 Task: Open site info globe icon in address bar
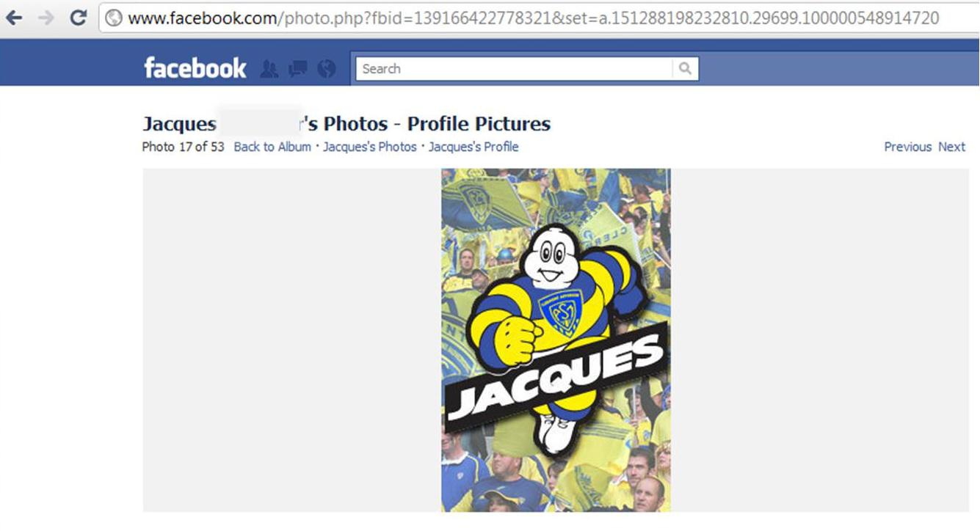coord(114,18)
